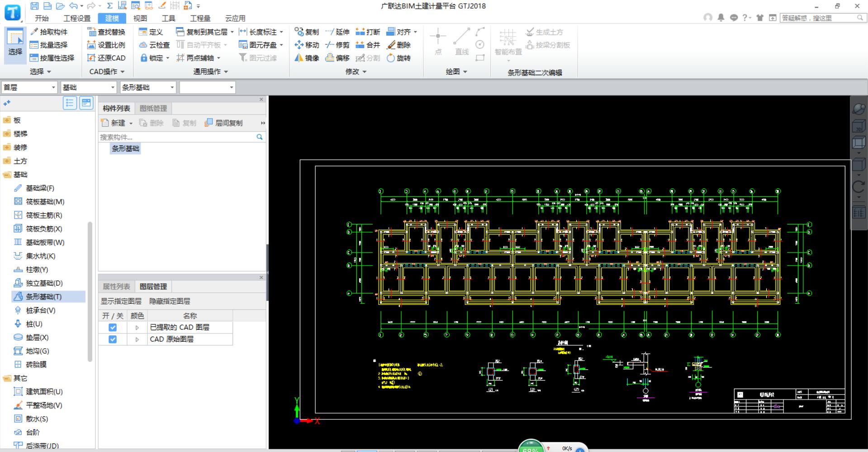Click 还原CAD restore tool
Viewport: 868px width, 452px height.
click(x=106, y=58)
